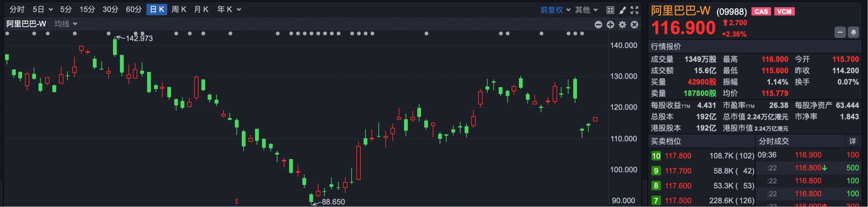Click the 阿里巴巴-W title in the quote panel
Image resolution: width=868 pixels, height=207 pixels.
(x=680, y=10)
